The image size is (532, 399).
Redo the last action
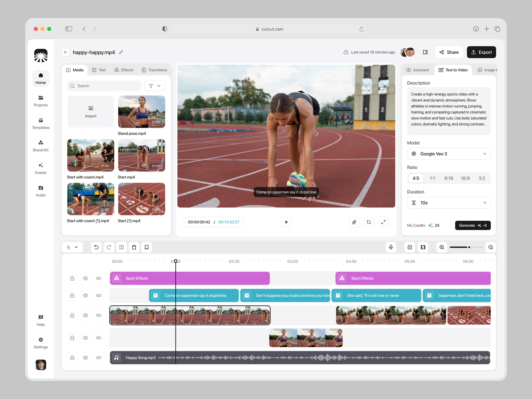point(109,247)
